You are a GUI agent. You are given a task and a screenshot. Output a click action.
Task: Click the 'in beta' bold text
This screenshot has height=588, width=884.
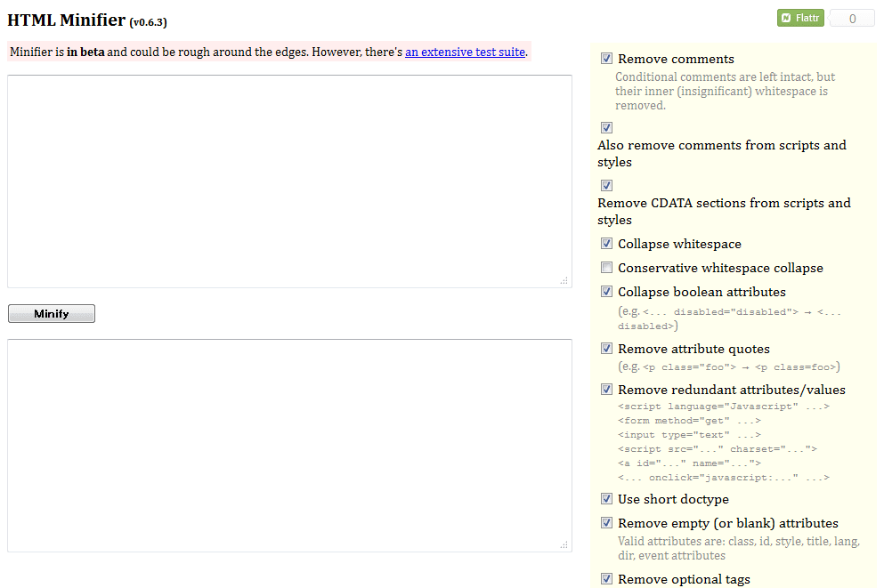[85, 52]
